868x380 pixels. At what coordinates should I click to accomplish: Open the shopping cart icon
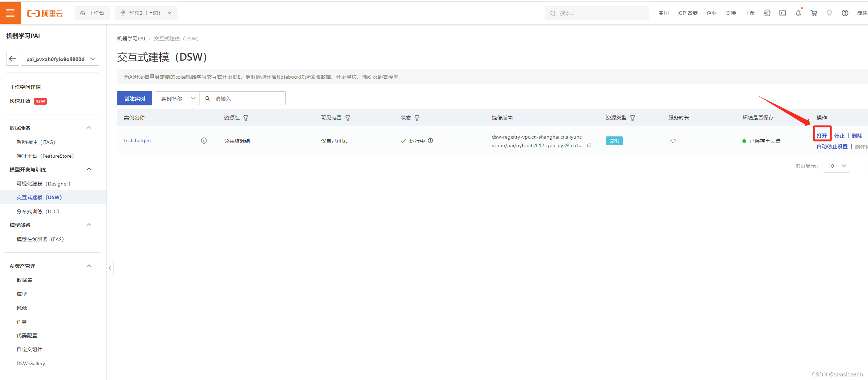(x=814, y=13)
